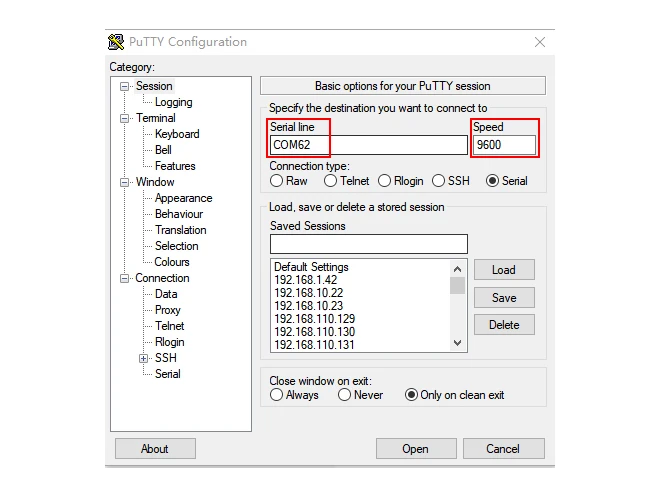
Task: Select the Raw connection type
Action: (276, 181)
